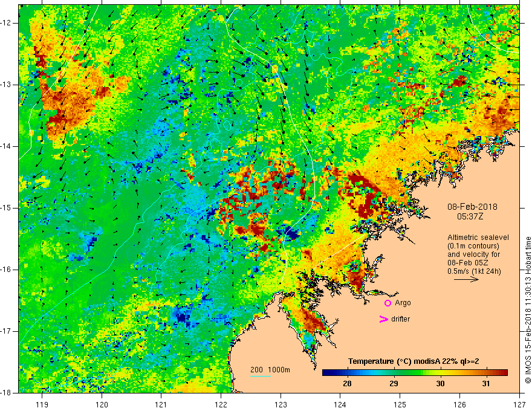Click the cyan 200m bathymetry line sample
This screenshot has width=532, height=411.
261,376
